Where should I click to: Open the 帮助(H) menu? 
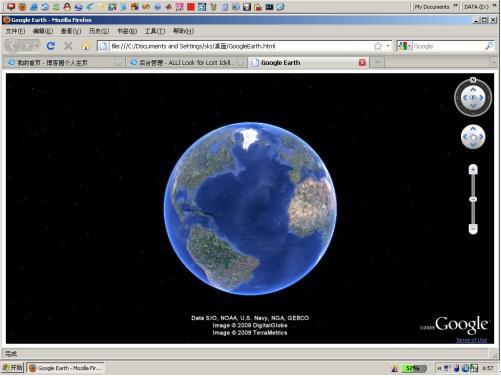[183, 31]
